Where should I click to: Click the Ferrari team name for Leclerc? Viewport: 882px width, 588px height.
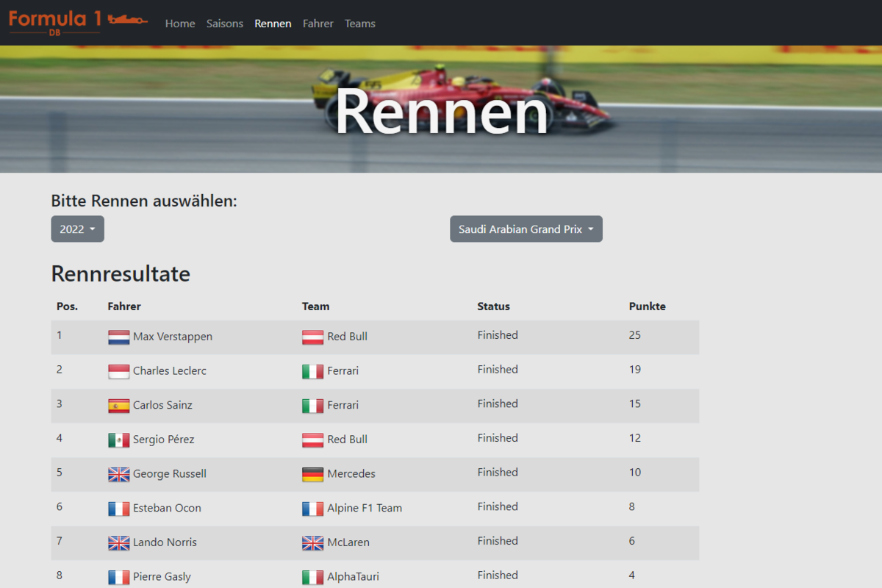click(343, 371)
